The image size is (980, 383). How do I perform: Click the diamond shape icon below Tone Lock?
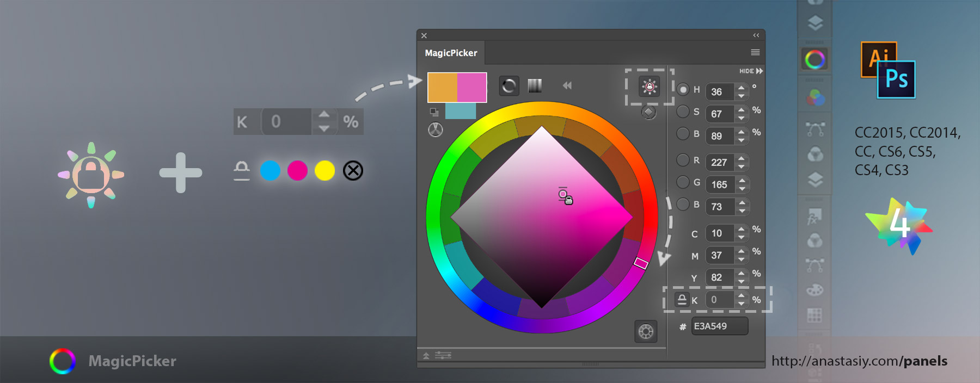tap(648, 112)
